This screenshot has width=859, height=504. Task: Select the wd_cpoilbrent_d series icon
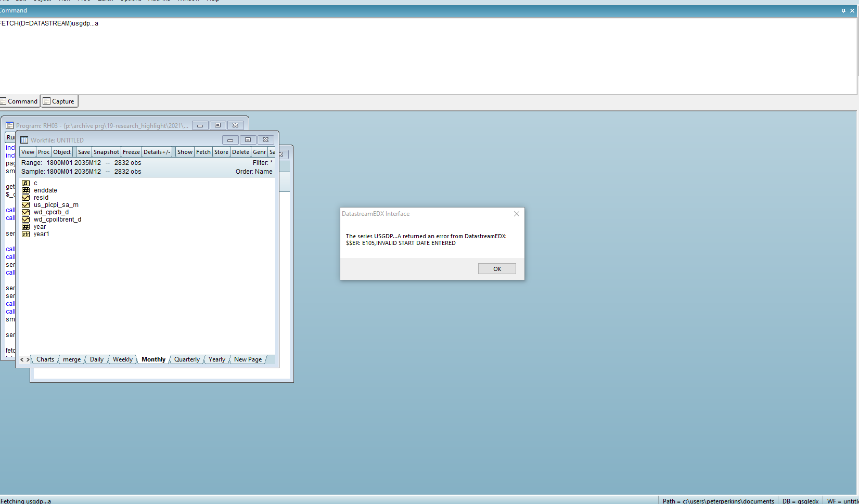[x=25, y=219]
